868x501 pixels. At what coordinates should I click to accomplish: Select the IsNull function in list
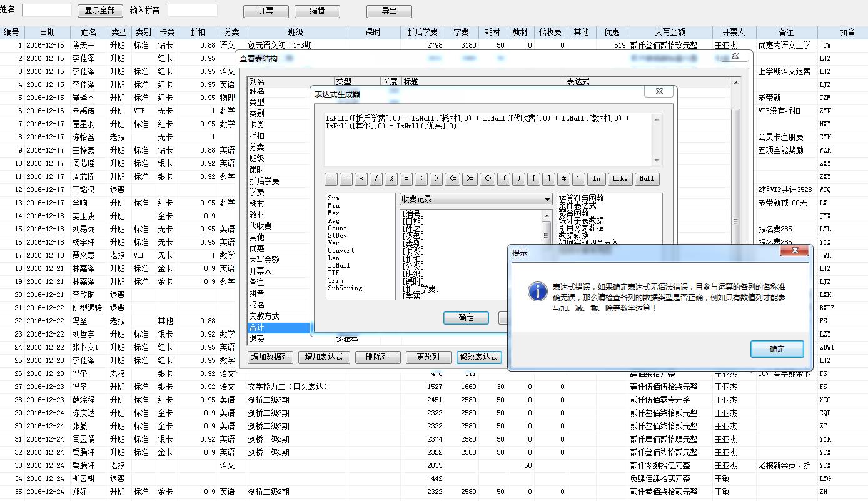(339, 265)
